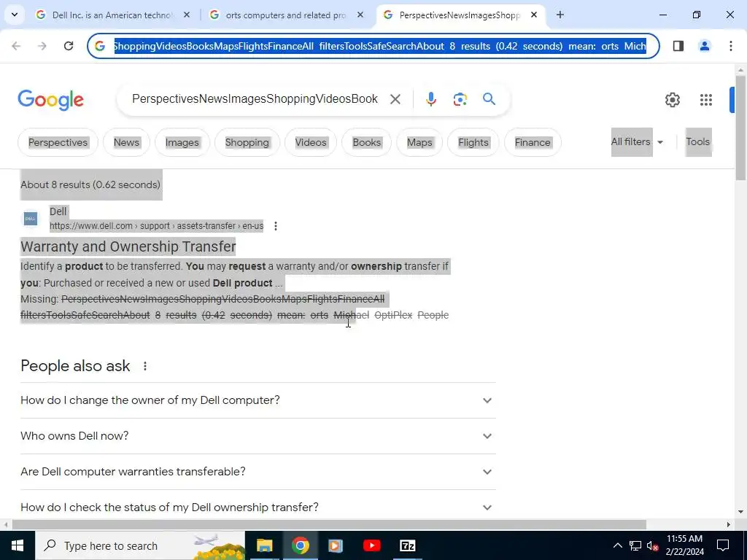Open the tab search dropdown arrow
Viewport: 747px width, 560px height.
15,15
